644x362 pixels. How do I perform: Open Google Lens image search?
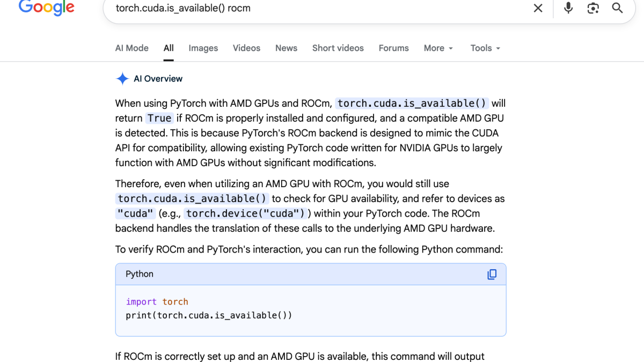[592, 8]
